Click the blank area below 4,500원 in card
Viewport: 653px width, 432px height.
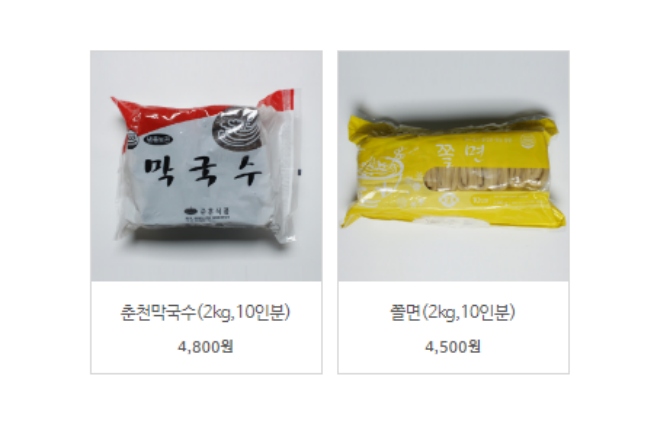click(x=453, y=365)
